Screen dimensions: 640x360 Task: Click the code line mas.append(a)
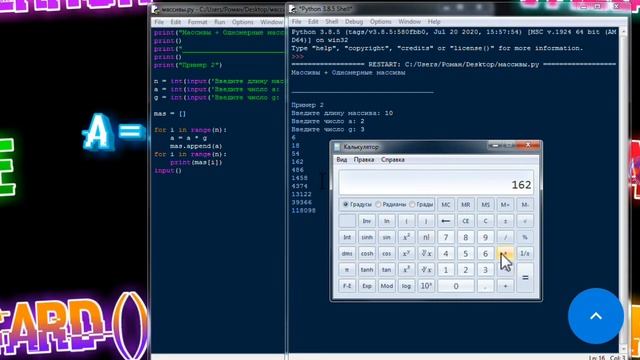click(196, 146)
